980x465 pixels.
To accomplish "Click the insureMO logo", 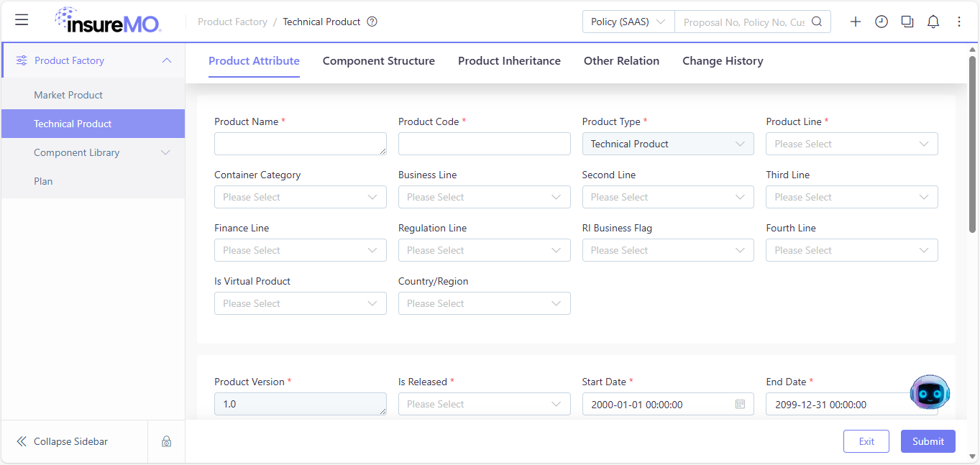I will [x=108, y=20].
